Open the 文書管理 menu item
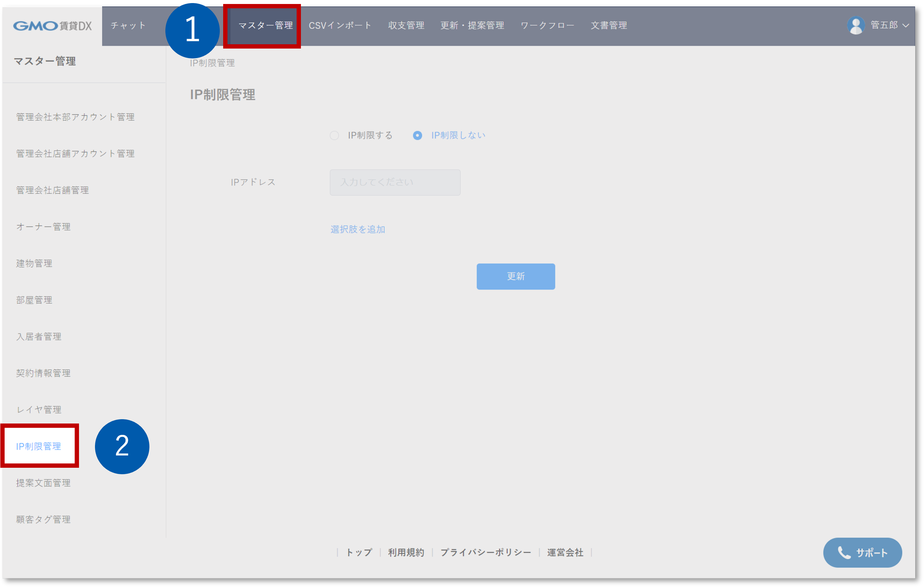The width and height of the screenshot is (924, 587). [609, 26]
